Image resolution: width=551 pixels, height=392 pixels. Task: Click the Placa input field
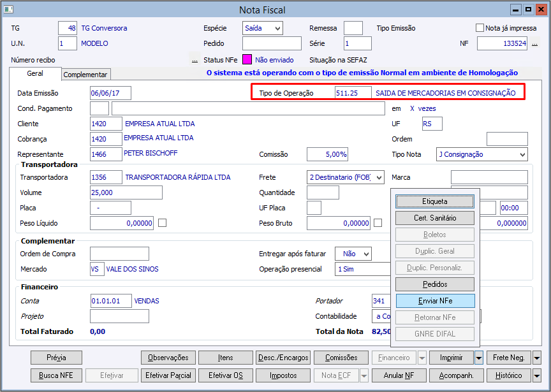point(110,208)
